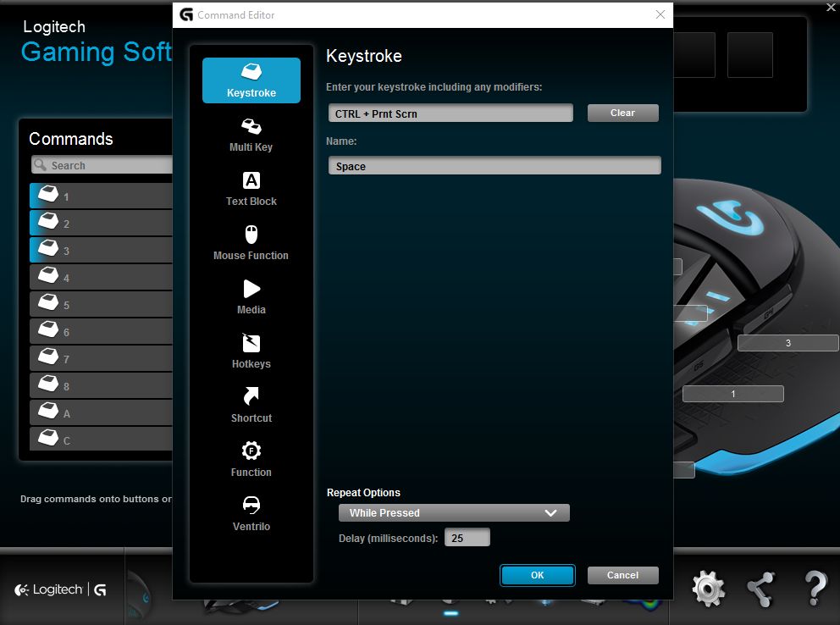Viewport: 840px width, 625px height.
Task: Open the Text Block command type
Action: 251,189
